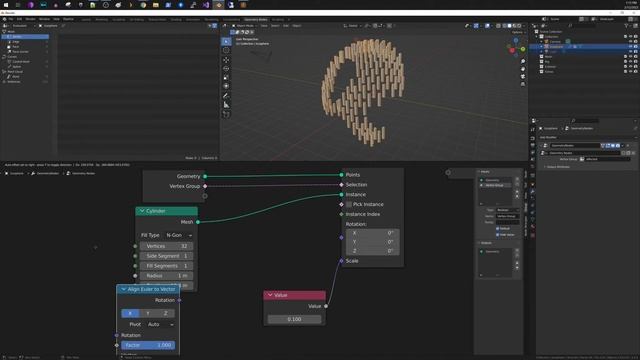The image size is (640, 360).
Task: Open the Material properties tab icon
Action: click(533, 227)
